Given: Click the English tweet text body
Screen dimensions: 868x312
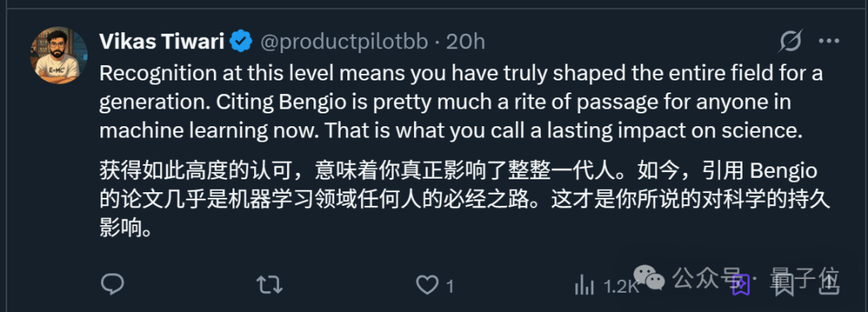Looking at the screenshot, I should click(x=461, y=102).
